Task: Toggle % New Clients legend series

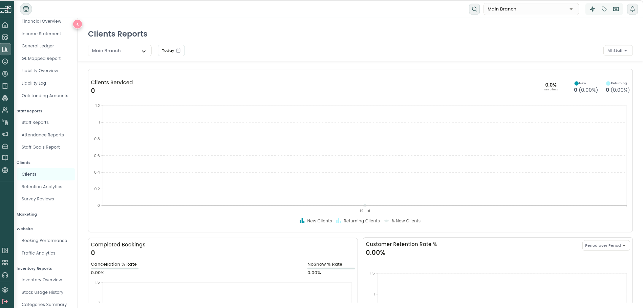Action: [x=402, y=221]
